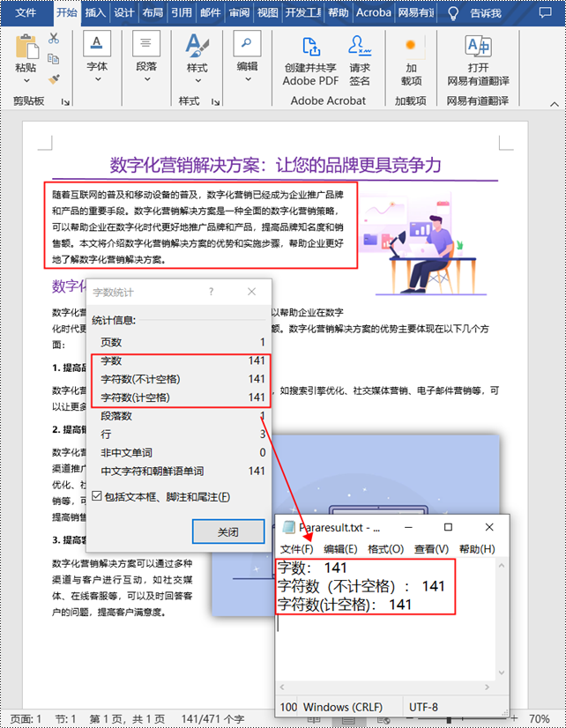This screenshot has height=728, width=566.
Task: Click 中文字符和朝鲜语单词 row in dialog
Action: (182, 471)
